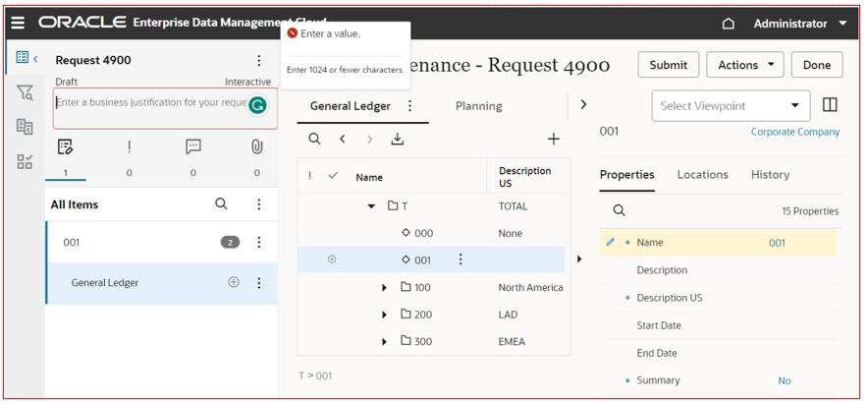The image size is (868, 404).
Task: Switch to the Properties tab
Action: point(626,175)
